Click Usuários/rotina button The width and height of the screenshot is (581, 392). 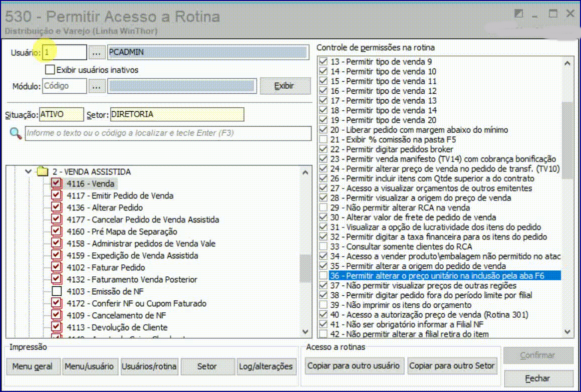(x=149, y=367)
